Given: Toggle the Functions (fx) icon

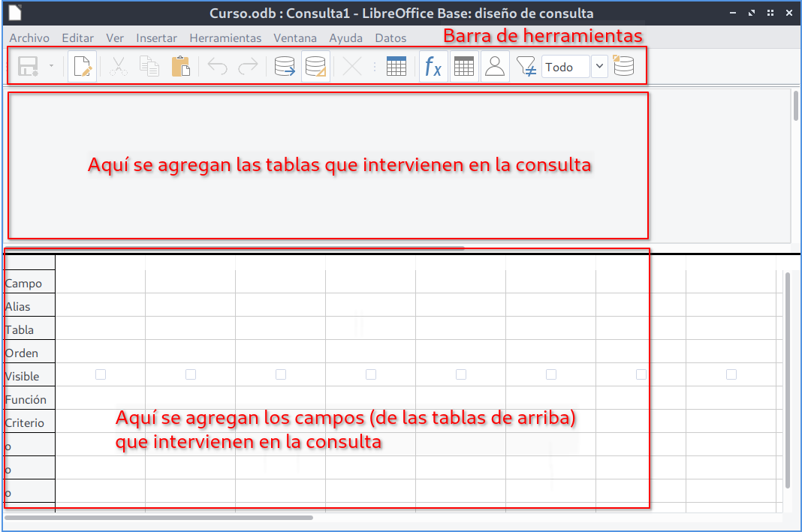Looking at the screenshot, I should point(433,67).
